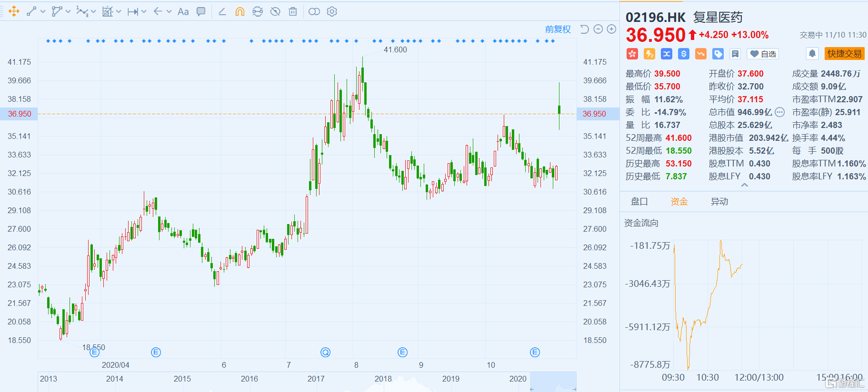Select the horizontal span marker tool
Image resolution: width=868 pixels, height=392 pixels.
(x=133, y=11)
